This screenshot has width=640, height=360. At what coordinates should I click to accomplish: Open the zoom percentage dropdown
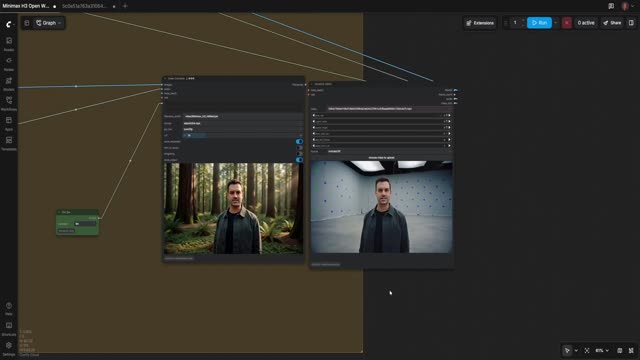pos(602,351)
